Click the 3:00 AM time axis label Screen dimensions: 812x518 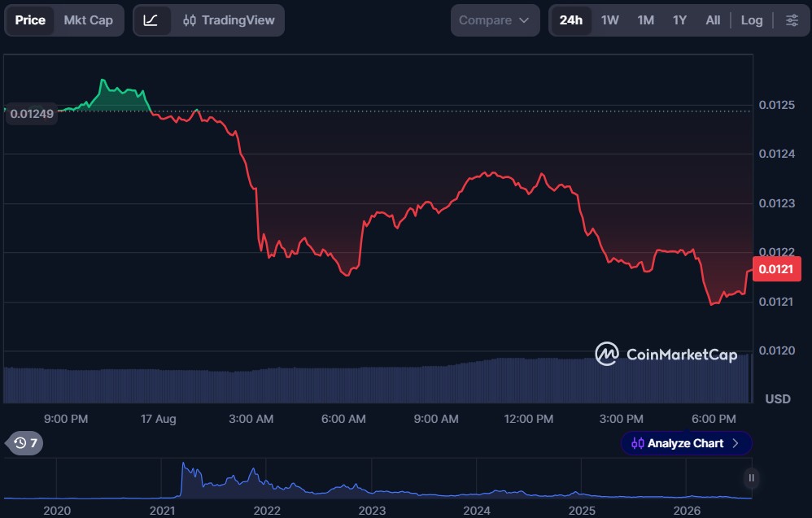pyautogui.click(x=251, y=419)
